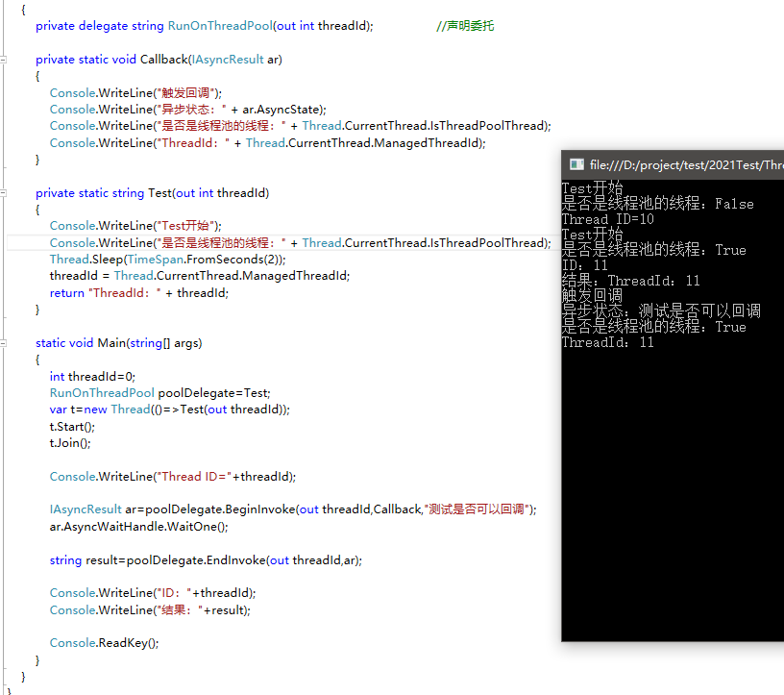The image size is (784, 695).
Task: Click IsThreadPoolThread in the Callback method
Action: (x=487, y=126)
